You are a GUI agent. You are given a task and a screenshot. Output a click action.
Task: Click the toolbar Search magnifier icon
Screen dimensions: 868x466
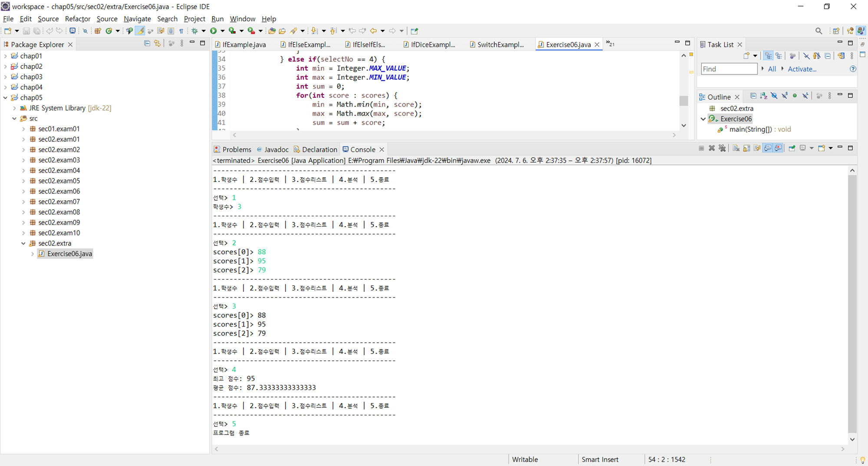(819, 31)
